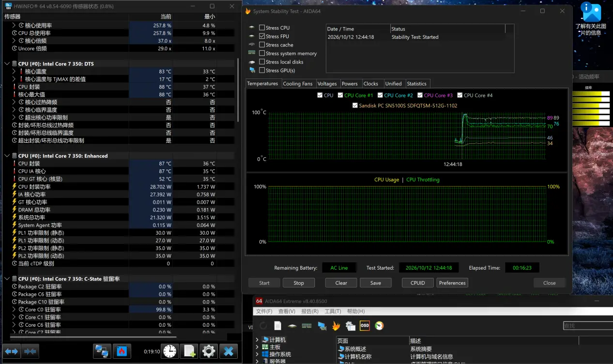This screenshot has height=364, width=613.
Task: Expand the 核心温度 row in HWiNFO
Action: [x=14, y=72]
